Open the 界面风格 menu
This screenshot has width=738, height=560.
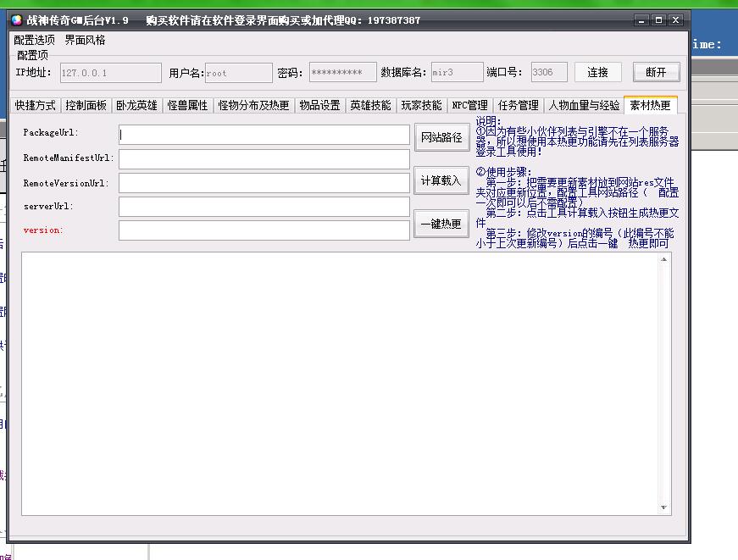86,40
